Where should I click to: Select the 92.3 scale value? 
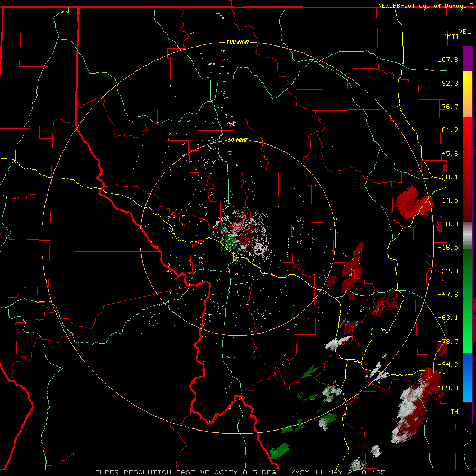click(450, 83)
